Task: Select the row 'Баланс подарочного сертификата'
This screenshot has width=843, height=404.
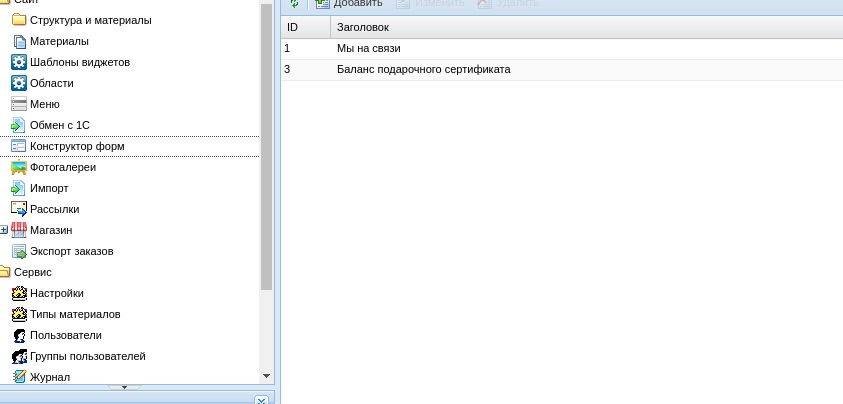Action: [x=424, y=70]
